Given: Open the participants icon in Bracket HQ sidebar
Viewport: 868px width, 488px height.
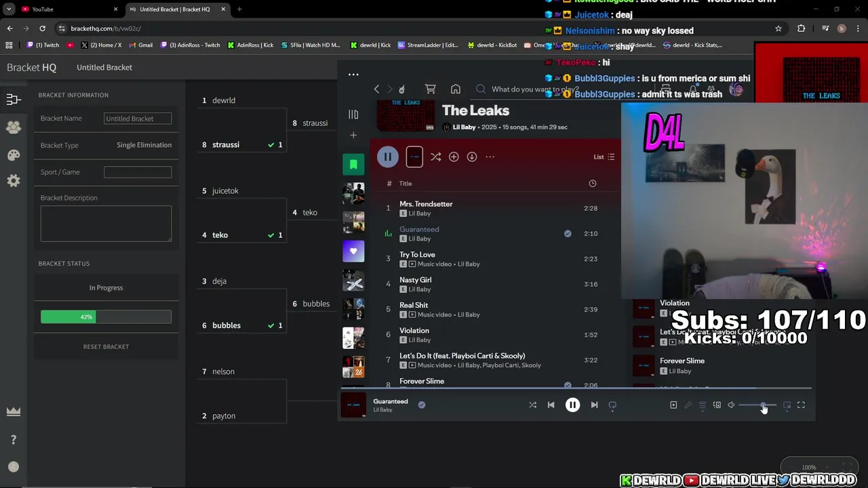Looking at the screenshot, I should point(13,127).
